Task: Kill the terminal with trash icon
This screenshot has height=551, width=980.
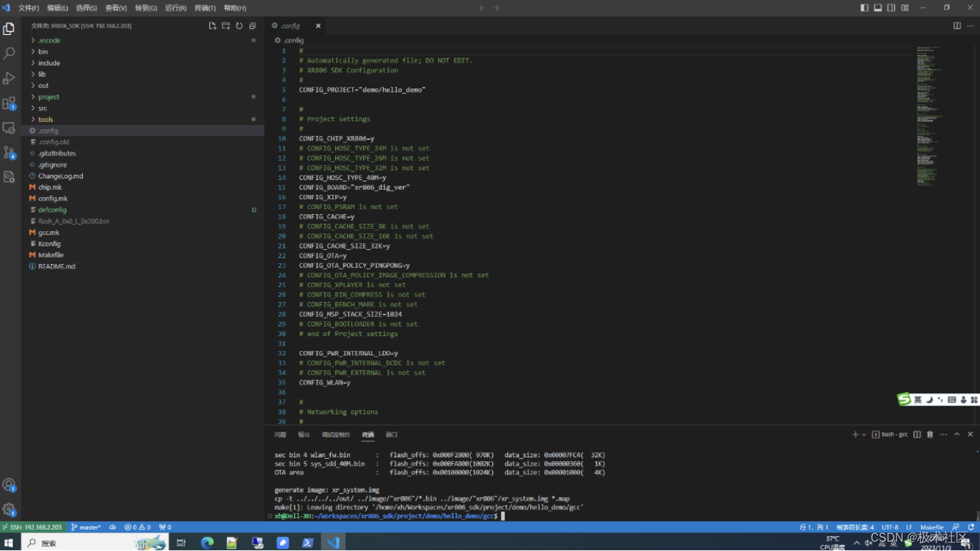Action: 930,434
